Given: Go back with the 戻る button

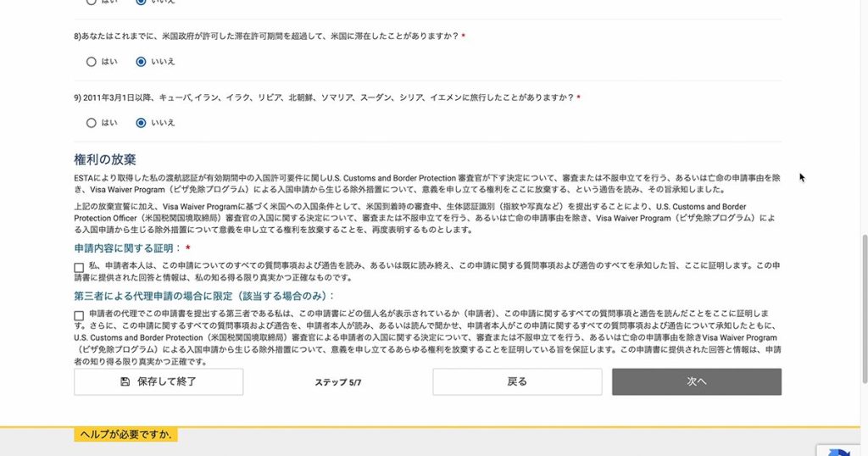Looking at the screenshot, I should pos(517,382).
